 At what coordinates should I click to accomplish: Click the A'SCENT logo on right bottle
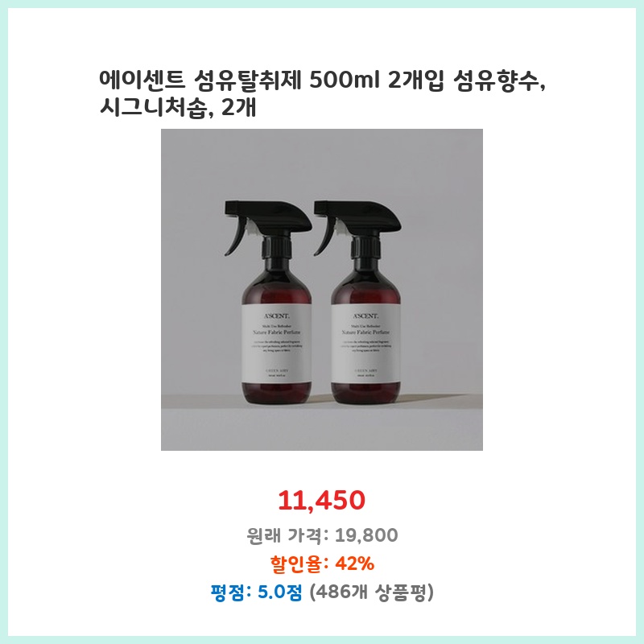click(x=366, y=316)
